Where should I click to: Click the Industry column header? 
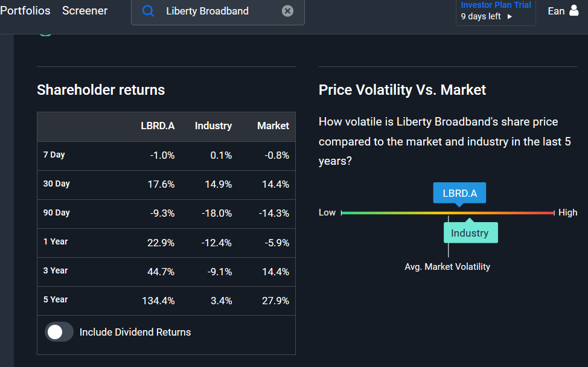point(213,126)
